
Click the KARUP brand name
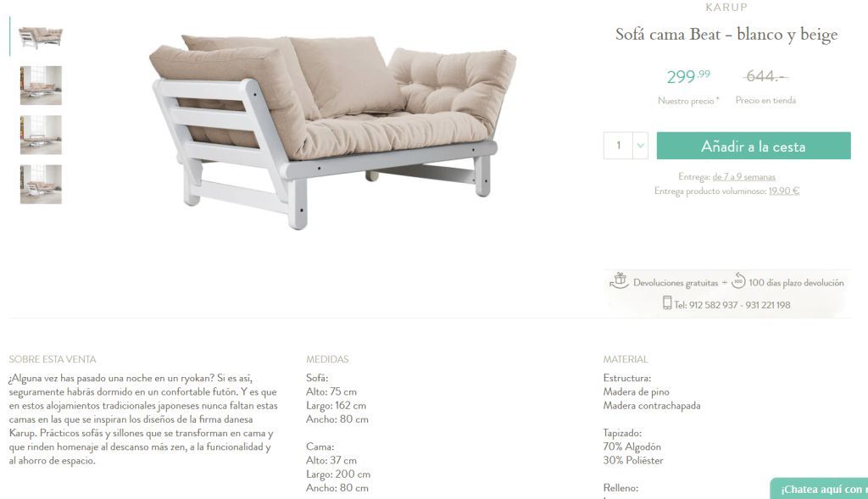(726, 8)
